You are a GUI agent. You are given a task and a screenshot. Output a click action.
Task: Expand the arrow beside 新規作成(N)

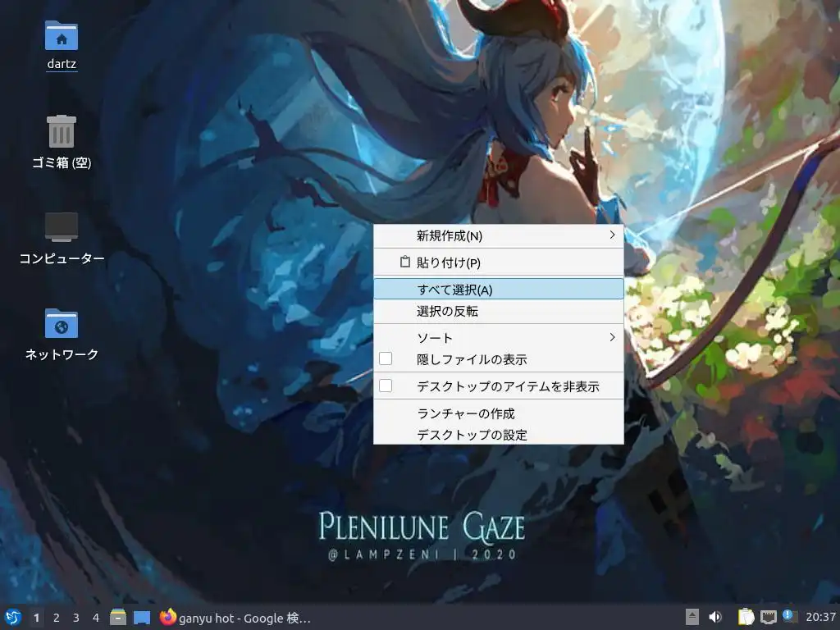[x=612, y=235]
